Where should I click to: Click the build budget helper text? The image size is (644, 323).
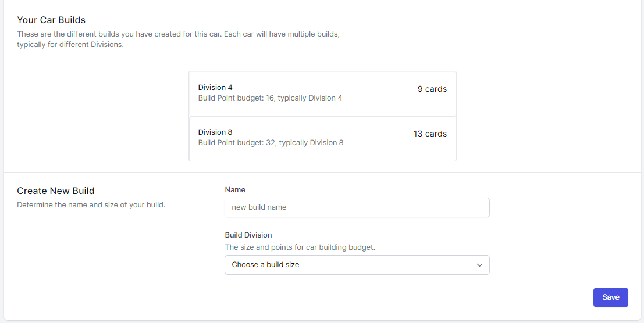(x=300, y=247)
